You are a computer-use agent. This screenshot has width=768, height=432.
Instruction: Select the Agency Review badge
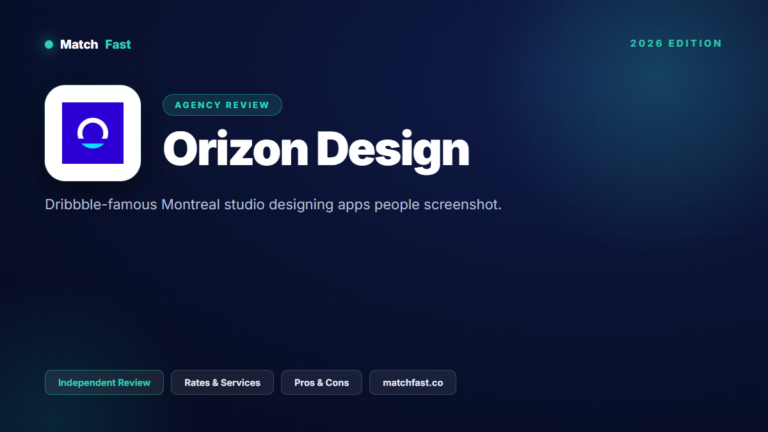pyautogui.click(x=222, y=105)
